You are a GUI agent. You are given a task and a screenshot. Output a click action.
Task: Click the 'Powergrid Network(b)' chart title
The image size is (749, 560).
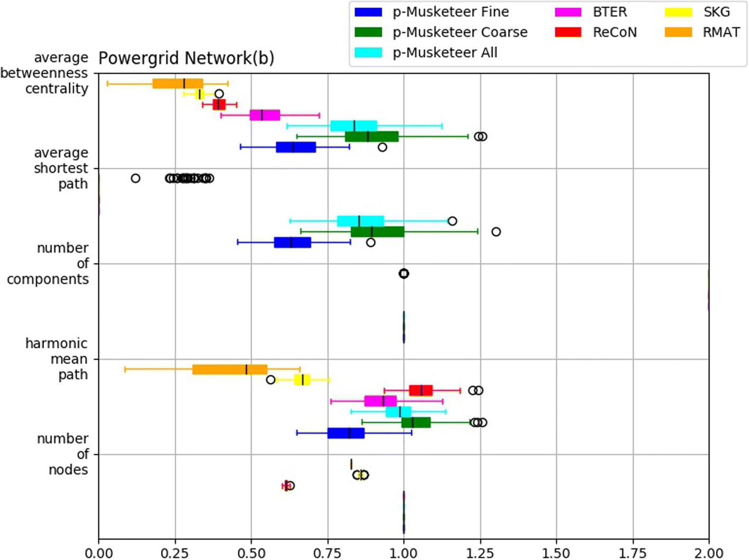186,58
